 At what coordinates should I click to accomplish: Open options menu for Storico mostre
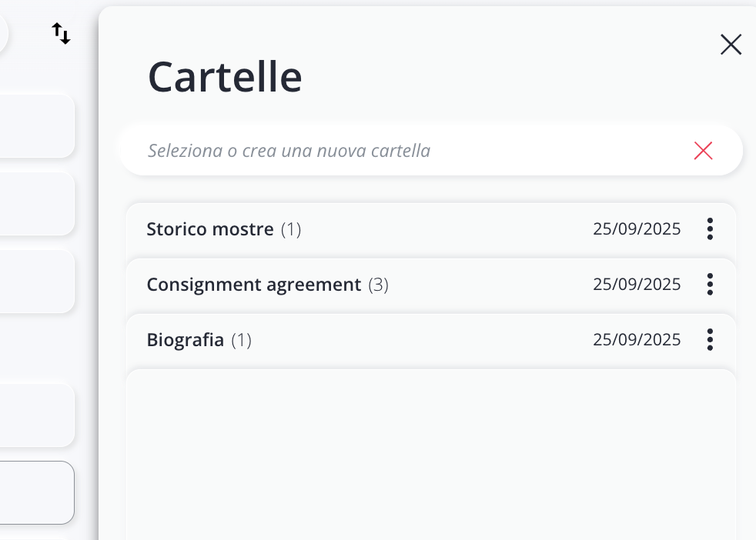pyautogui.click(x=710, y=229)
